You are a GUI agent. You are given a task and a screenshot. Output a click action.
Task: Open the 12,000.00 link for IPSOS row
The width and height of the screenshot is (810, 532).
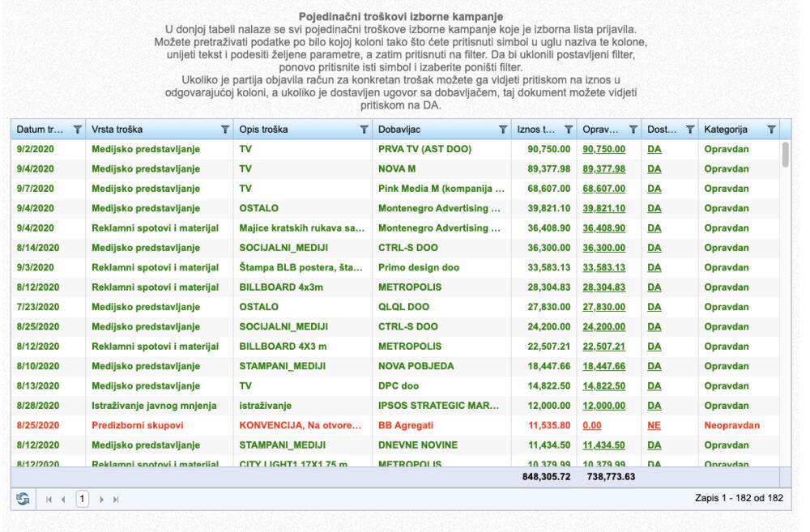603,404
